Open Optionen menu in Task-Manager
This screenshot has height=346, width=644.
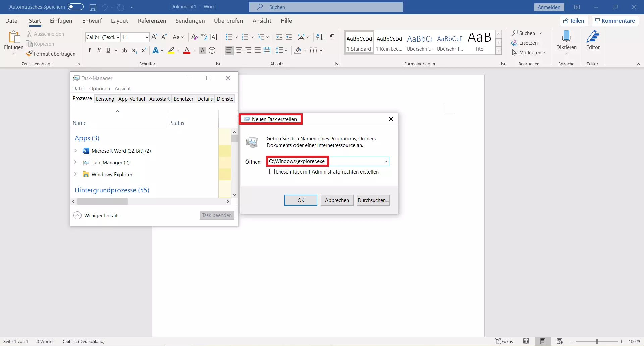[x=100, y=88]
